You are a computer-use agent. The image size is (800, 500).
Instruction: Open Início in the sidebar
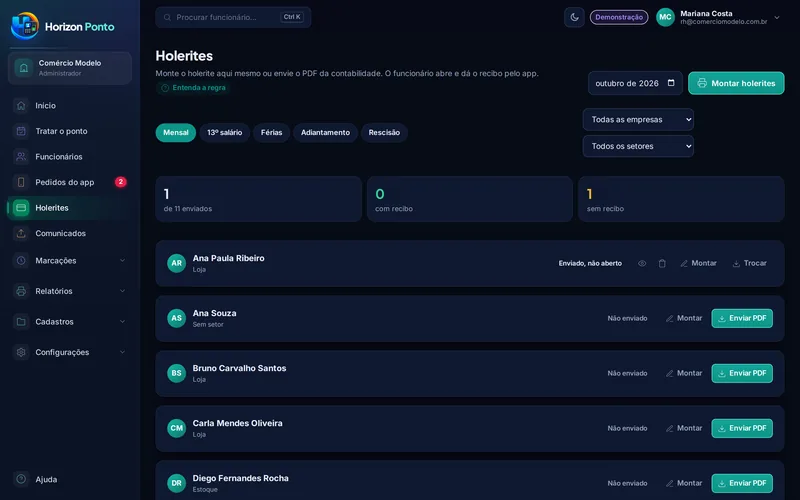coord(69,106)
